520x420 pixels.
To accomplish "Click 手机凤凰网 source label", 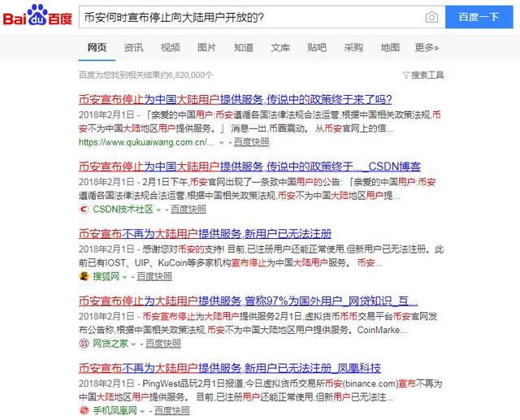I will (115, 411).
